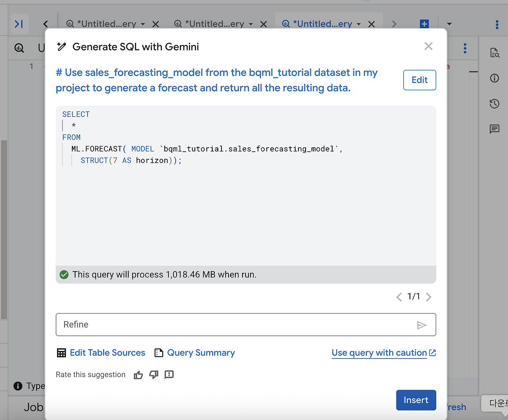Open dropdown of second Untitled query tab
This screenshot has height=420, width=508.
[251, 24]
